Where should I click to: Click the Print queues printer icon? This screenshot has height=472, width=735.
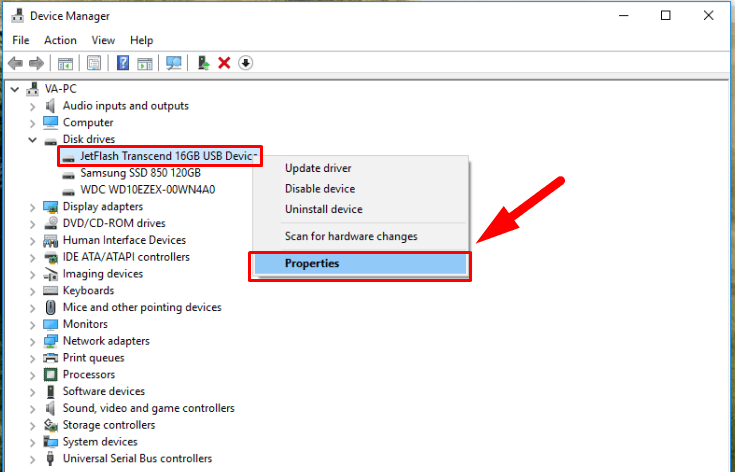50,358
